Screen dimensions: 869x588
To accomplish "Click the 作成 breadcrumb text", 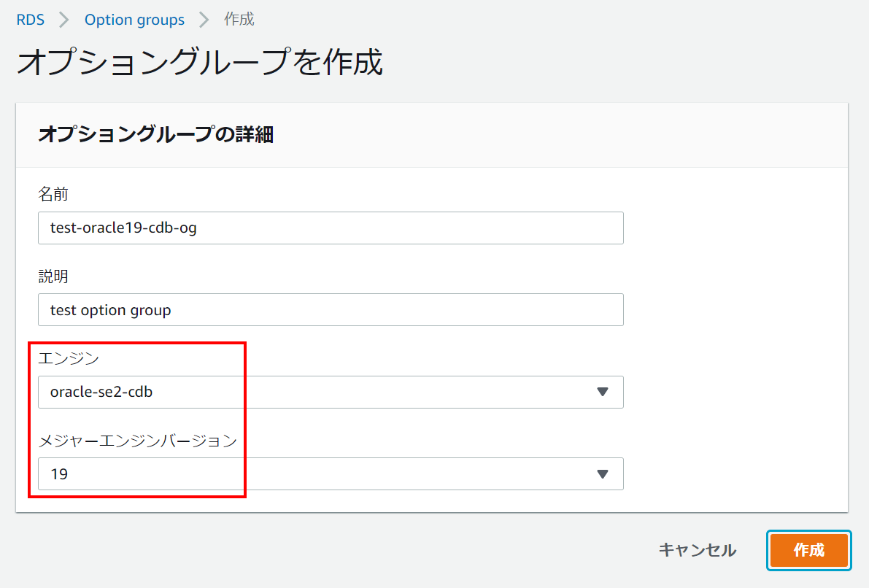I will coord(239,20).
